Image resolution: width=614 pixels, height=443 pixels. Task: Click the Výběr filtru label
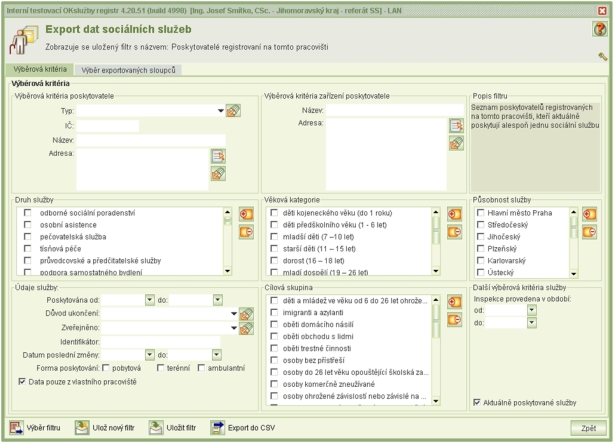(43, 428)
